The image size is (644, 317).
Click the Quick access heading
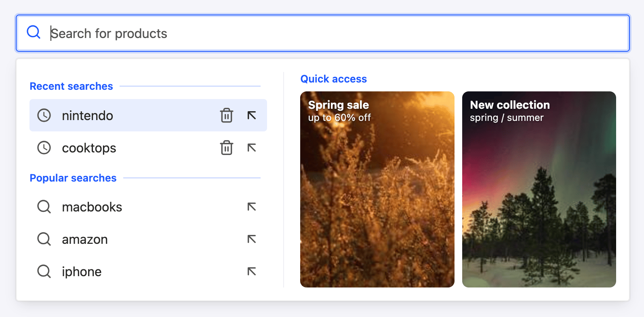(x=334, y=79)
